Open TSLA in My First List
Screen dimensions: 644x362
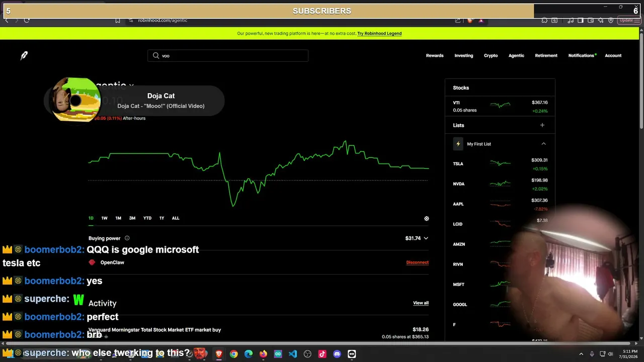click(x=500, y=164)
